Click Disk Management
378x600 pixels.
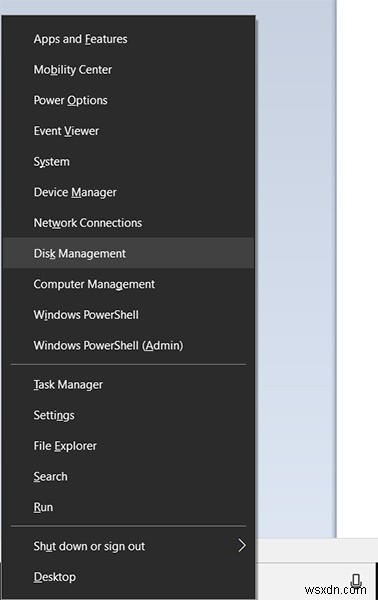[x=128, y=253]
